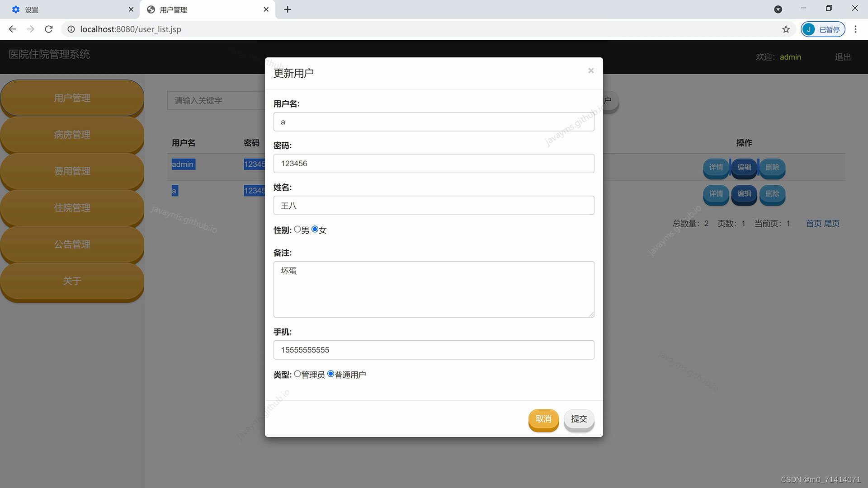Click the site info icon in address bar
Screen dimensions: 868x488
pos(71,29)
